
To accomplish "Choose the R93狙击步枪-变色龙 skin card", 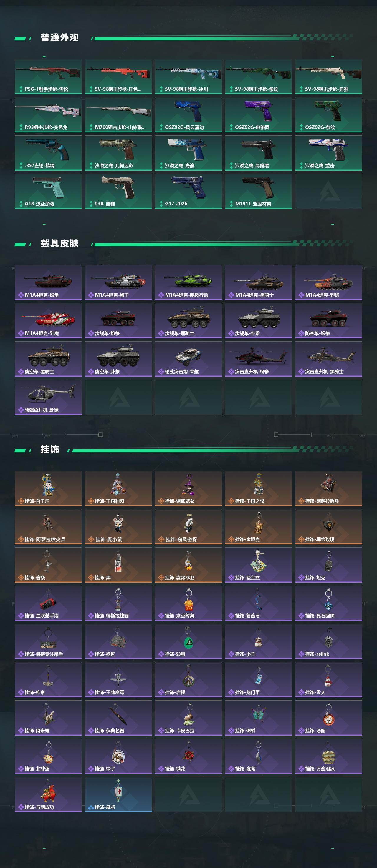I will click(48, 114).
